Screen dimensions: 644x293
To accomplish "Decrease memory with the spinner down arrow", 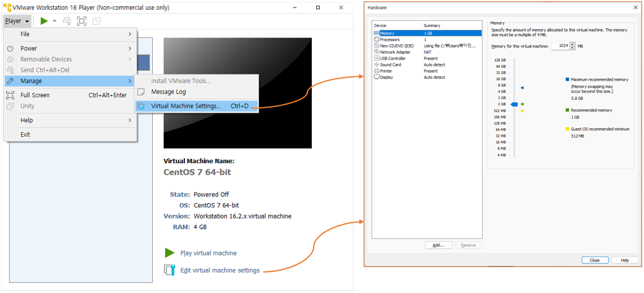I will click(573, 48).
